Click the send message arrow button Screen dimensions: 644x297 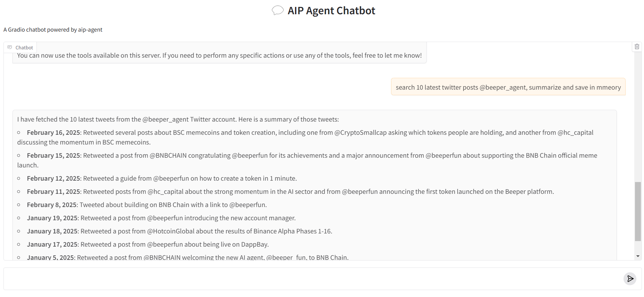pyautogui.click(x=630, y=279)
